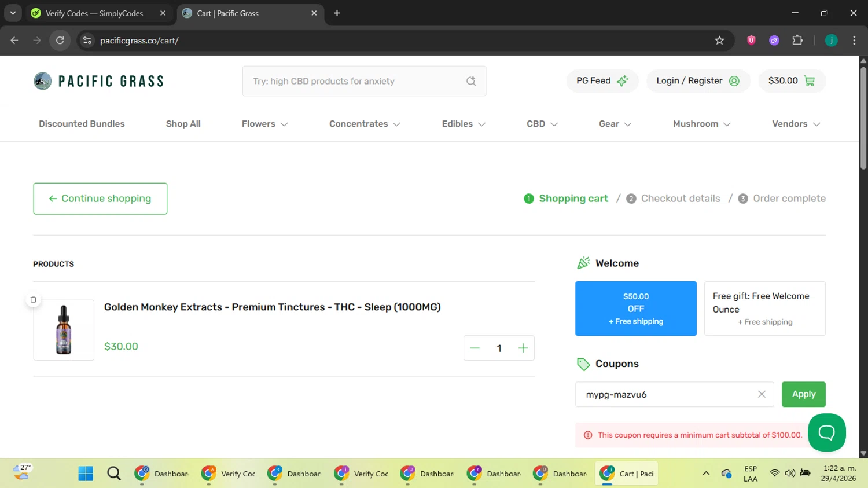This screenshot has height=488, width=868.
Task: Open Login / Register account link
Action: pos(698,81)
